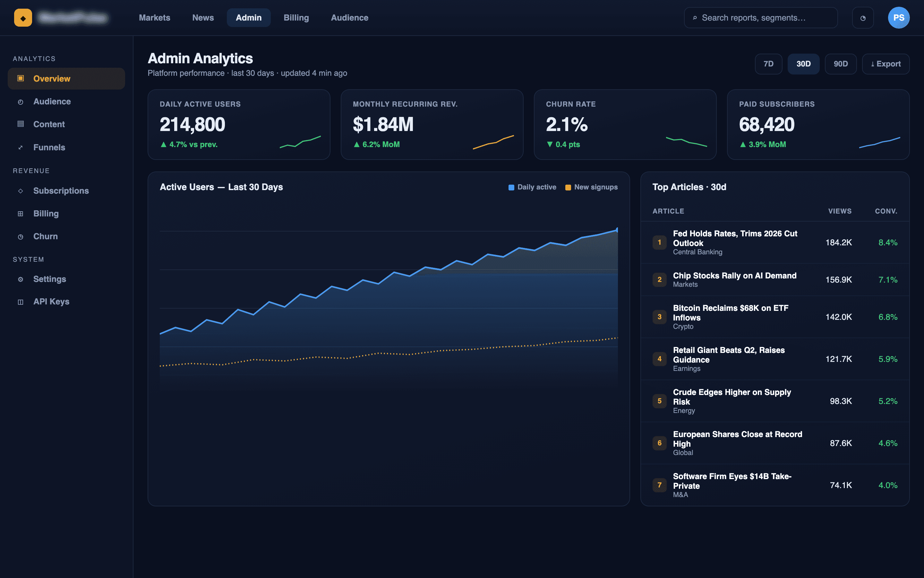Click the 184.2K views cell
The width and height of the screenshot is (924, 578).
pos(838,242)
